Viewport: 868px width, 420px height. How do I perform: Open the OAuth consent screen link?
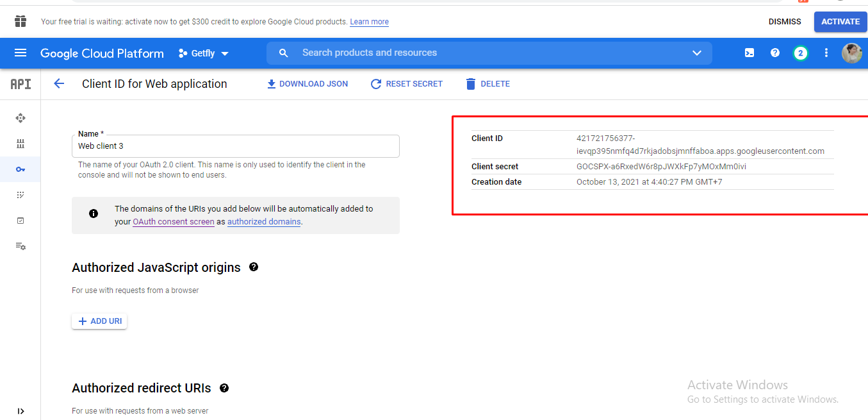(x=173, y=222)
